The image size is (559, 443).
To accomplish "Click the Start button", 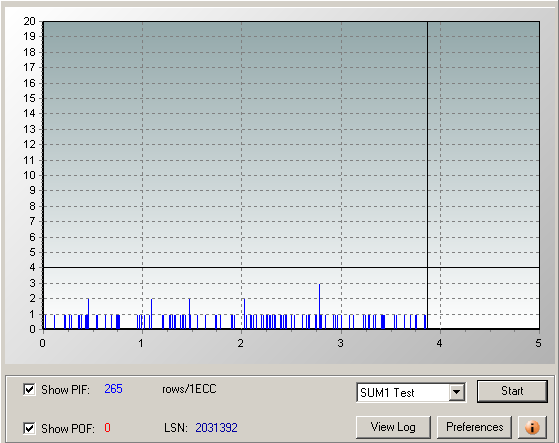I will (x=512, y=391).
